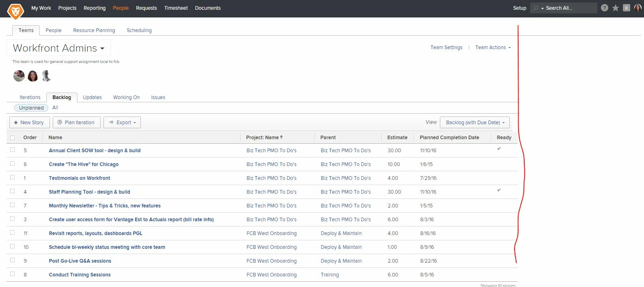The height and width of the screenshot is (287, 644).
Task: Open favorites star icon
Action: pos(616,8)
